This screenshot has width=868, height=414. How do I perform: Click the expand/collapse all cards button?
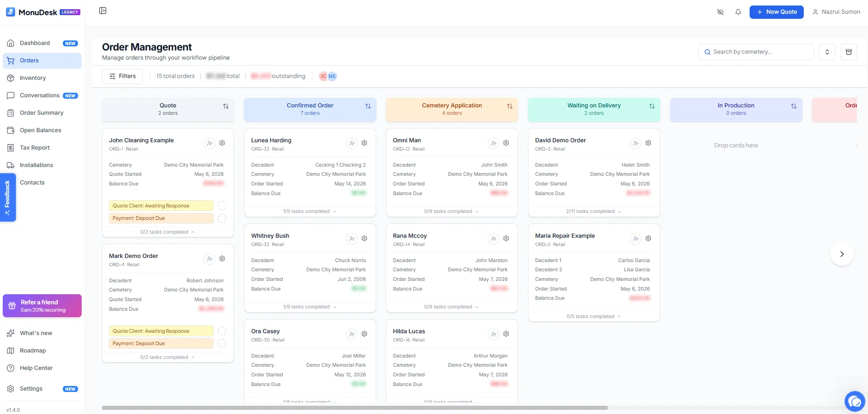tap(827, 52)
